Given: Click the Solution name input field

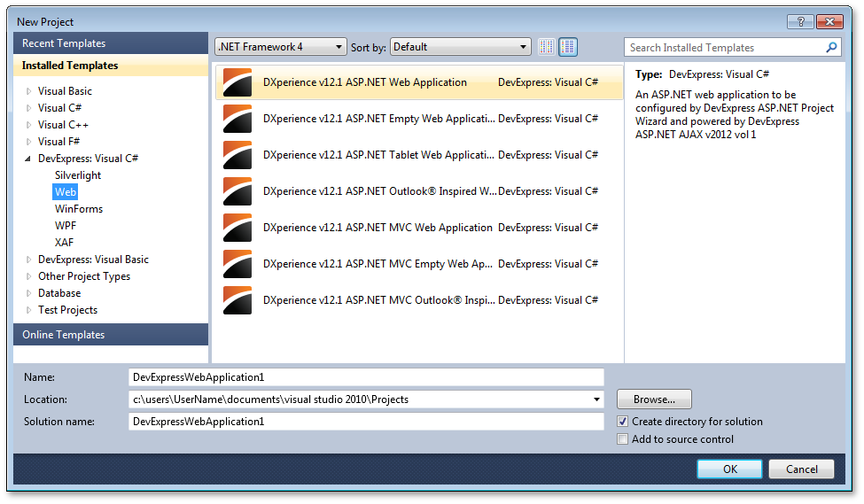Looking at the screenshot, I should coord(366,422).
